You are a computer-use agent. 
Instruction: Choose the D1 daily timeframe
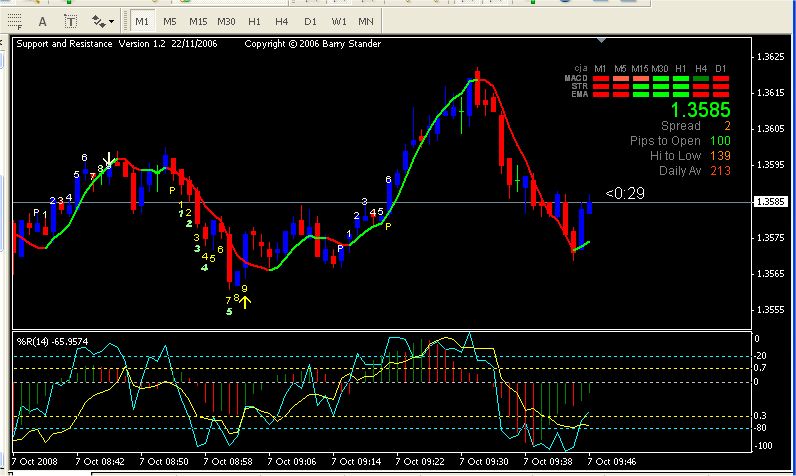[311, 20]
